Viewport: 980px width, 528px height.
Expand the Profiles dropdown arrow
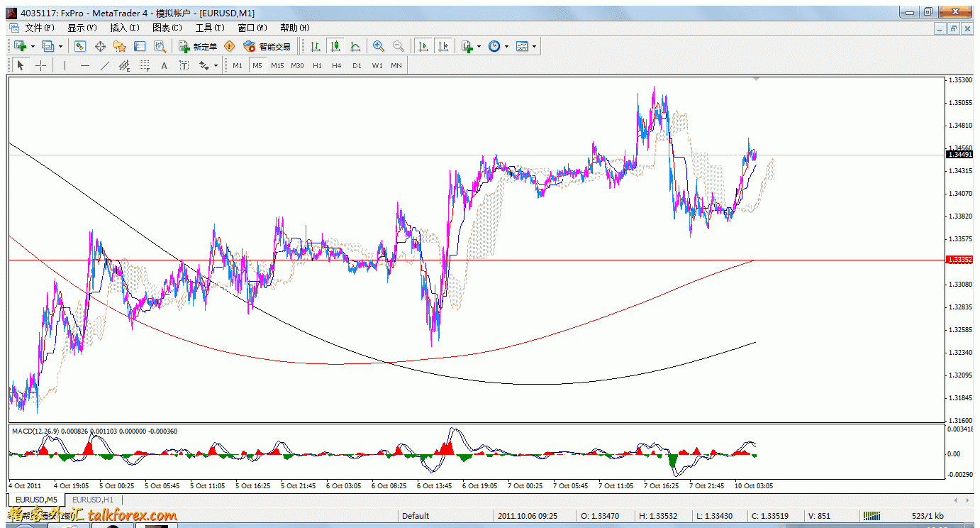(x=60, y=47)
